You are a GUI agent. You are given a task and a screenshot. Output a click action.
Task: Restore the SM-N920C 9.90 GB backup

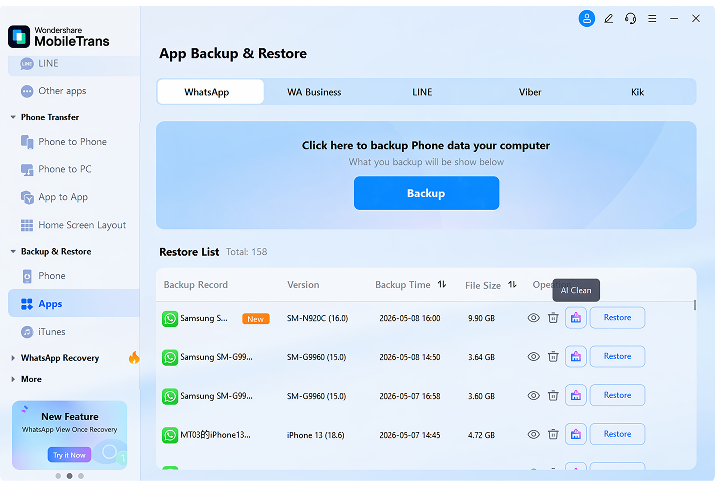617,318
